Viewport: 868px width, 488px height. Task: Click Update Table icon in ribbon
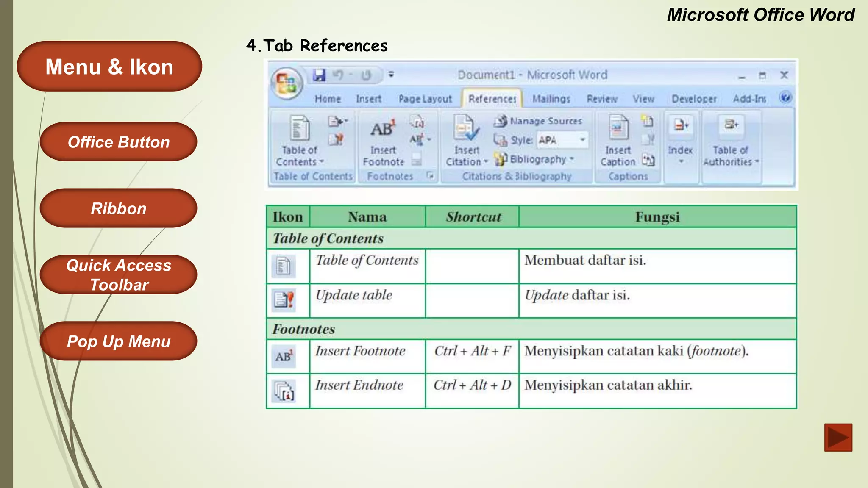click(x=336, y=139)
